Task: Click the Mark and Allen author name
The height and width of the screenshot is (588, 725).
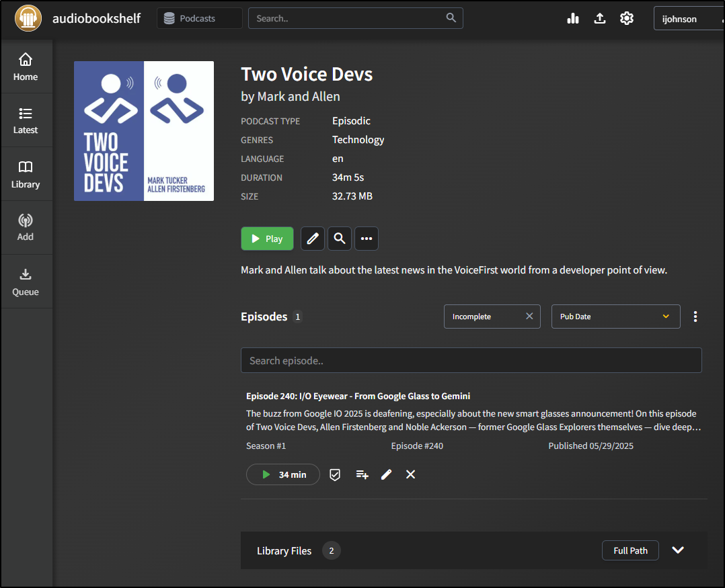Action: click(298, 97)
